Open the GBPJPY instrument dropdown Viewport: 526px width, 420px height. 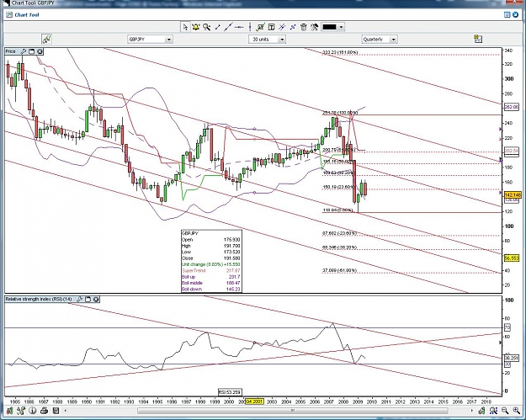(x=150, y=40)
